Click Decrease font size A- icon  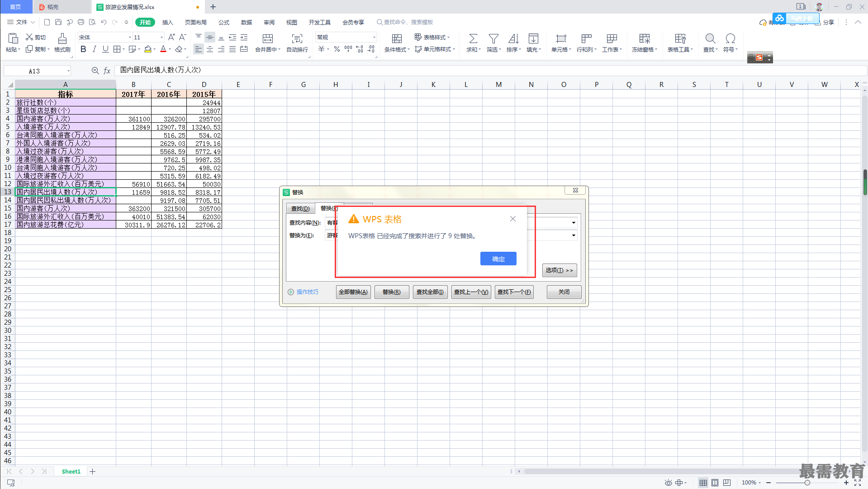182,37
